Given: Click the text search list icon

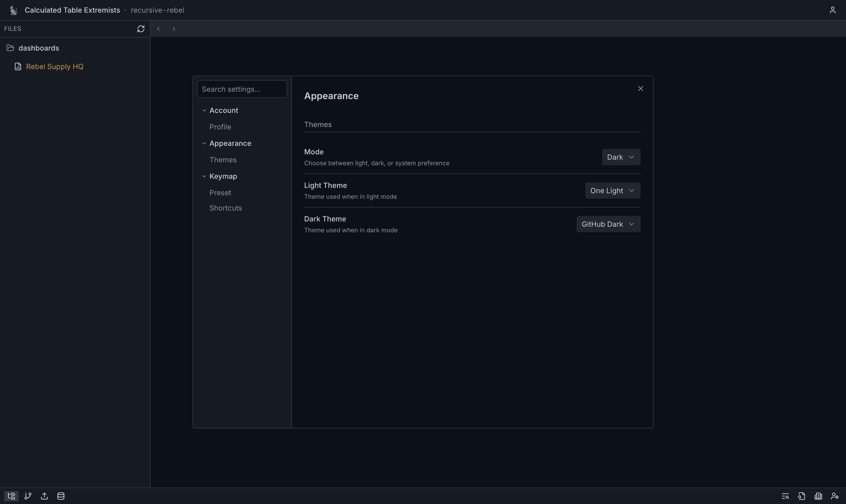Looking at the screenshot, I should (785, 496).
